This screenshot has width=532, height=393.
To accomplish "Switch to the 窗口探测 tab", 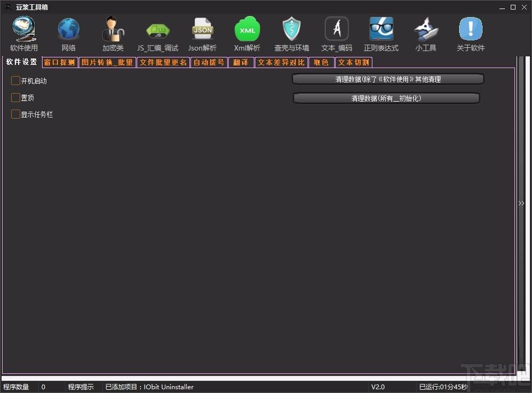I will click(x=60, y=62).
